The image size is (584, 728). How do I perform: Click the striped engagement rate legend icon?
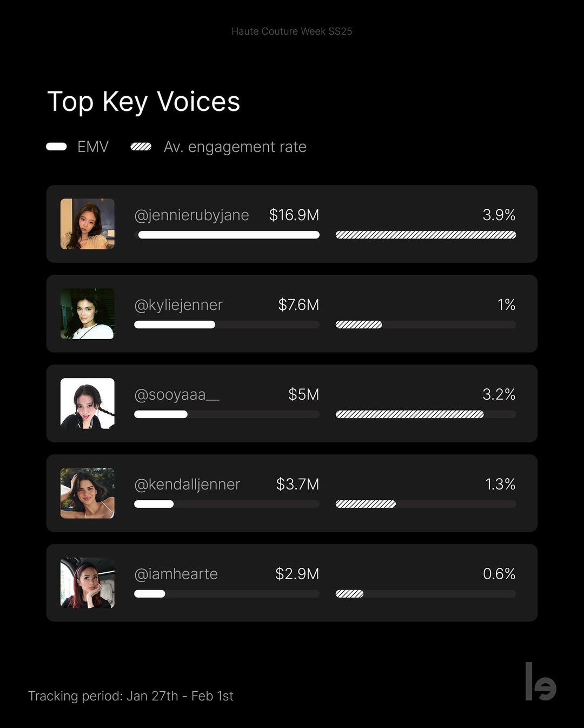[x=141, y=147]
